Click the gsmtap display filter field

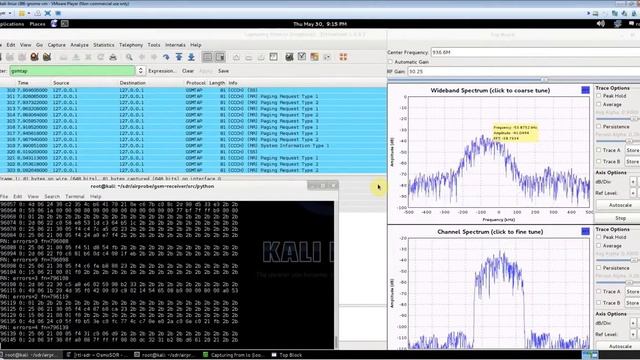coord(72,71)
